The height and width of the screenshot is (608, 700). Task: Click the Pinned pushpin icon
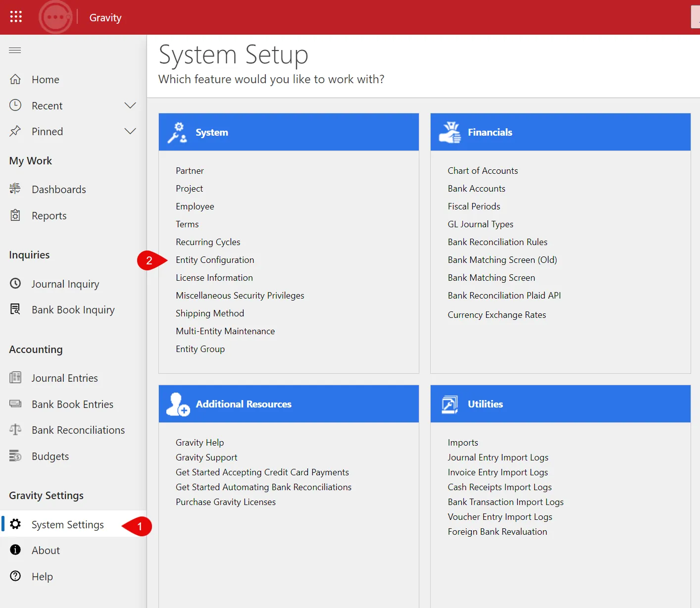[x=15, y=131]
